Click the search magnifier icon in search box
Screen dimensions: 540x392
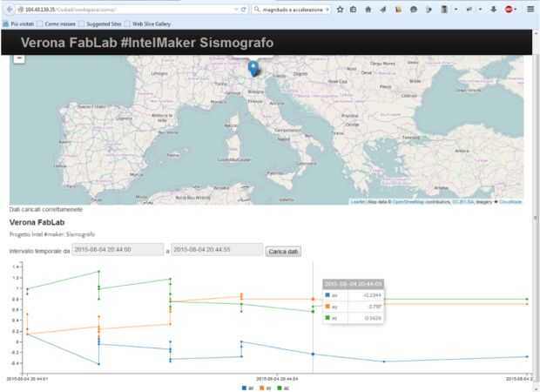click(257, 10)
